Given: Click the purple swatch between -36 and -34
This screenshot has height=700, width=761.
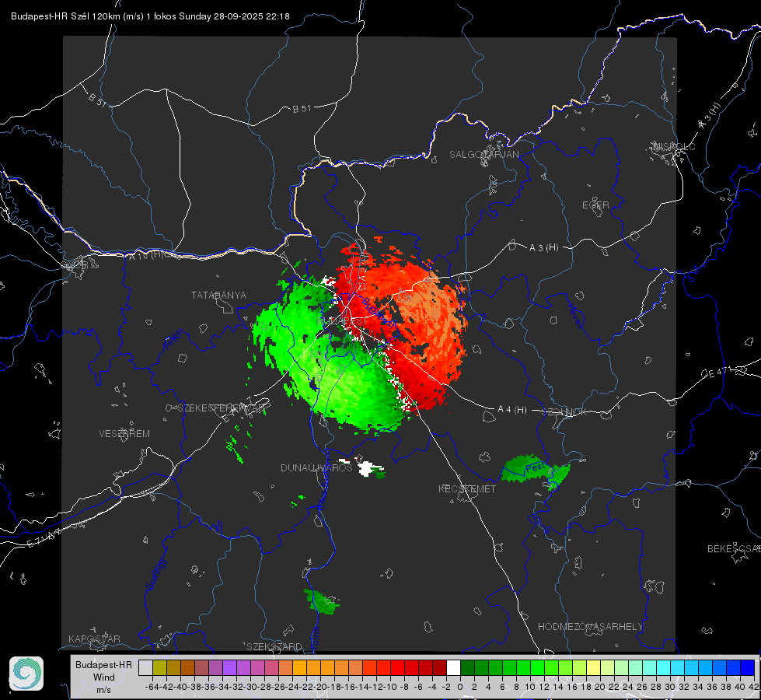Looking at the screenshot, I should click(215, 667).
